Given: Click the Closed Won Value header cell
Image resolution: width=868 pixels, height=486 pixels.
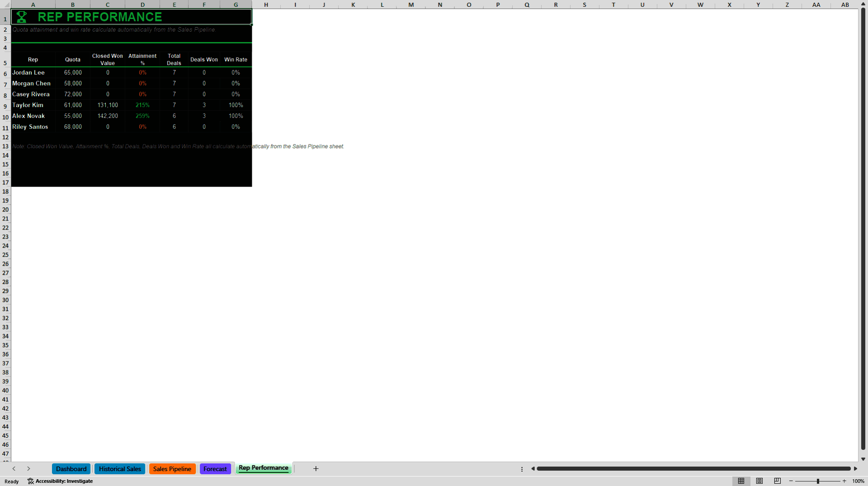Looking at the screenshot, I should coord(108,59).
